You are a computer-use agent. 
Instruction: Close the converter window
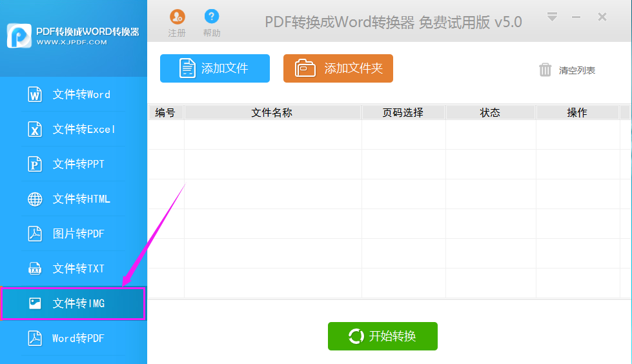pyautogui.click(x=602, y=17)
